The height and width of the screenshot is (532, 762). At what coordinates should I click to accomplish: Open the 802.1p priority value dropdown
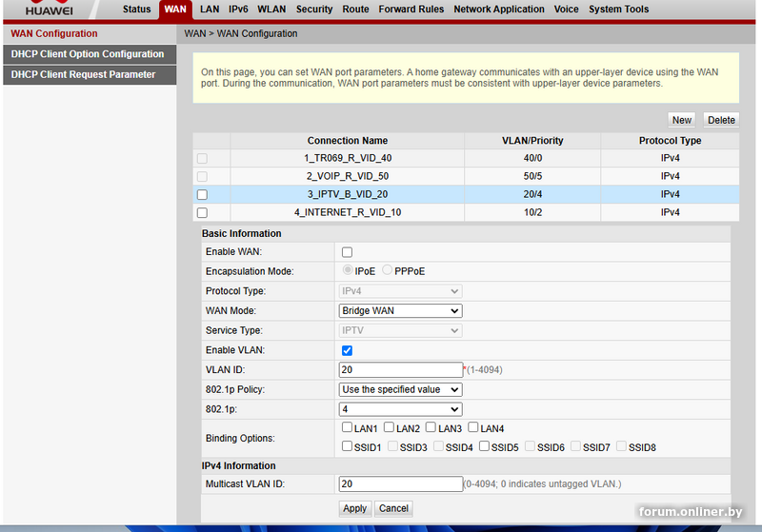point(400,409)
